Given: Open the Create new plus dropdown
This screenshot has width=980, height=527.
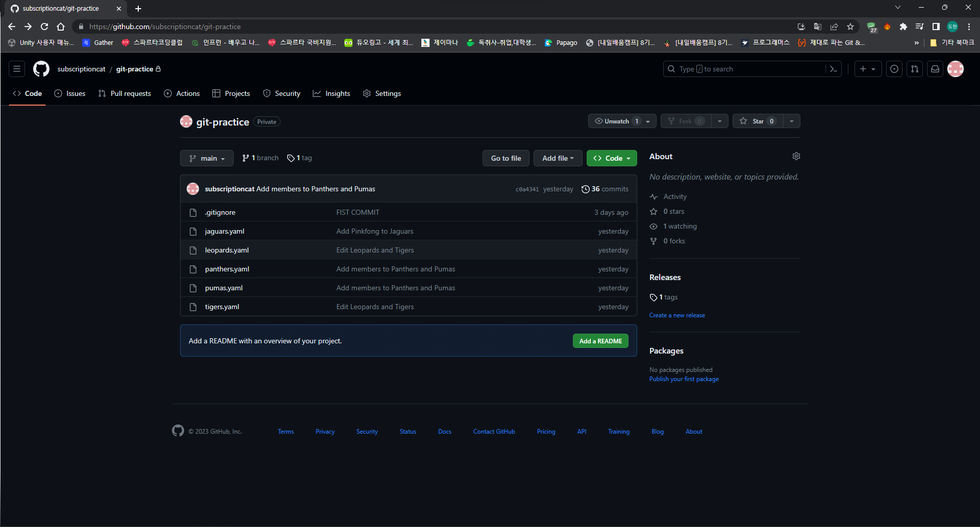Looking at the screenshot, I should (x=868, y=69).
